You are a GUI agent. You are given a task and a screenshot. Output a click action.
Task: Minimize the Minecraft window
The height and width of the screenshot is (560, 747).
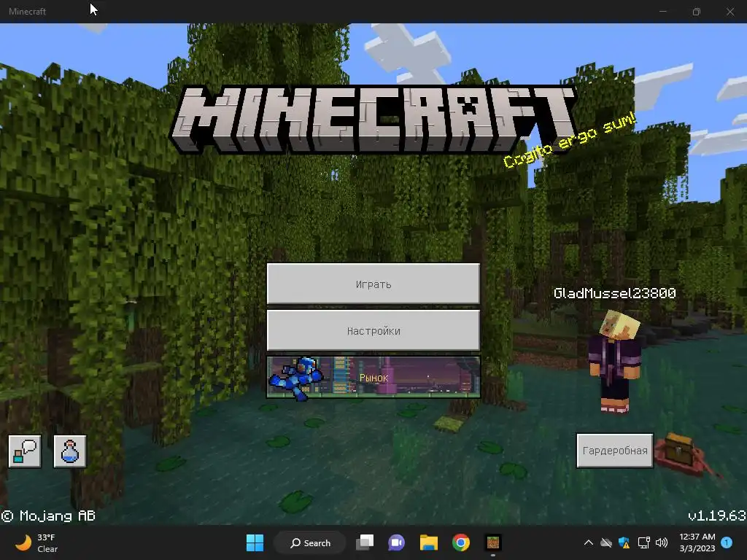(662, 12)
